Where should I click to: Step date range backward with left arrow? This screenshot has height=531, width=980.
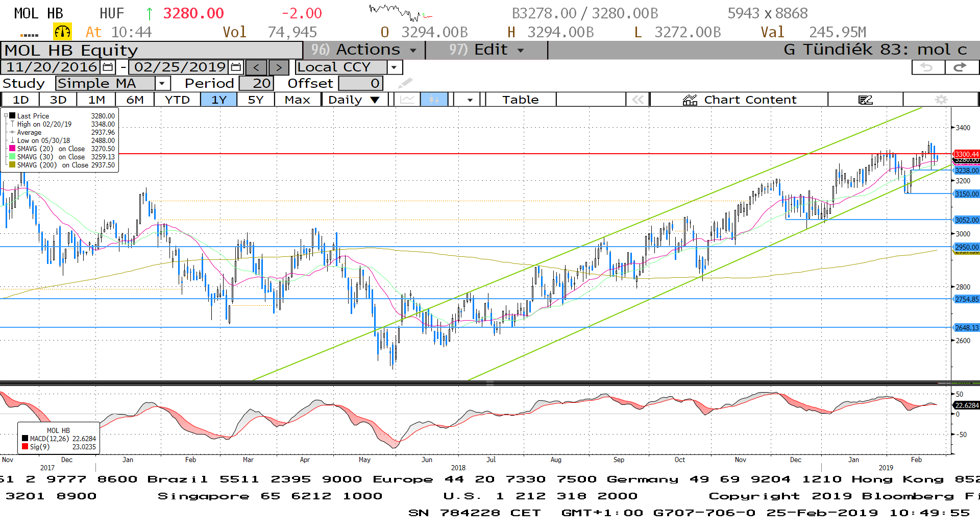tap(256, 67)
